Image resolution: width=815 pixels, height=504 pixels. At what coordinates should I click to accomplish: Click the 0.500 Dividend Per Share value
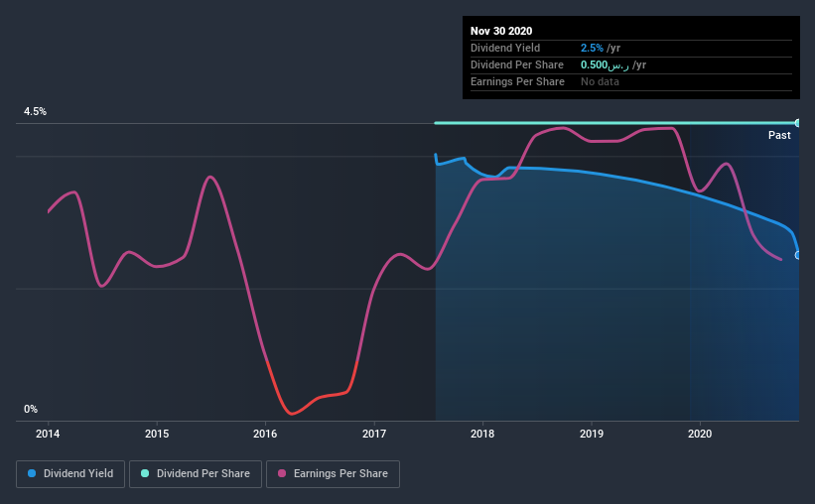[x=605, y=64]
